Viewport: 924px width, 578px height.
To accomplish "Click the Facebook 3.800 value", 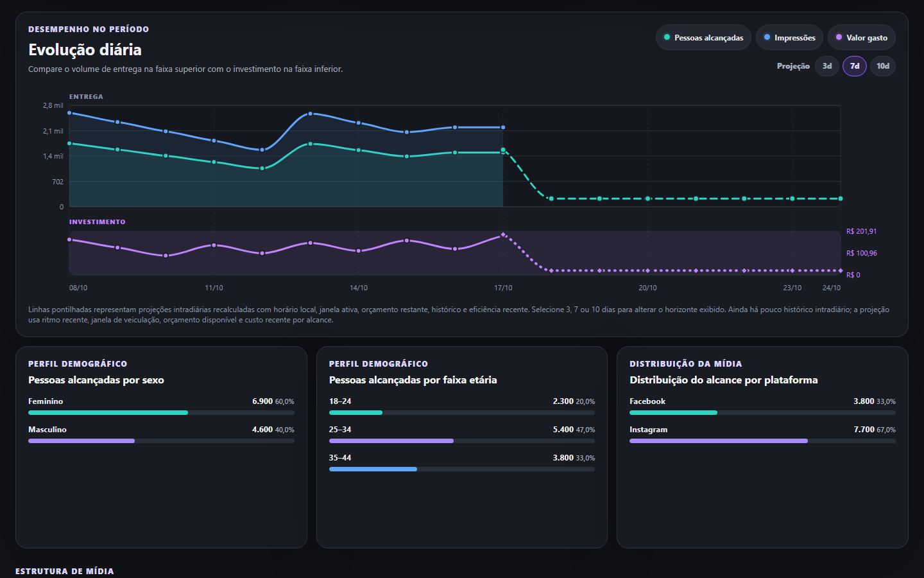I will pos(864,401).
